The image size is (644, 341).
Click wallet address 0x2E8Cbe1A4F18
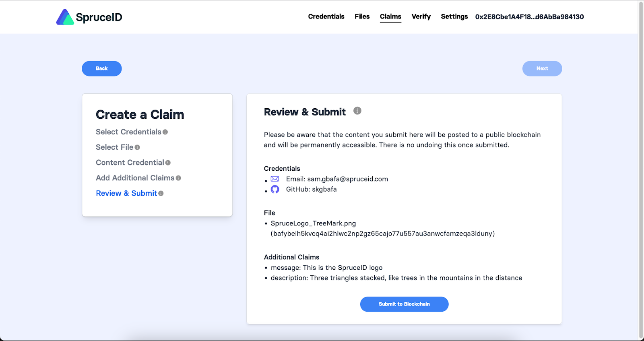click(x=529, y=17)
